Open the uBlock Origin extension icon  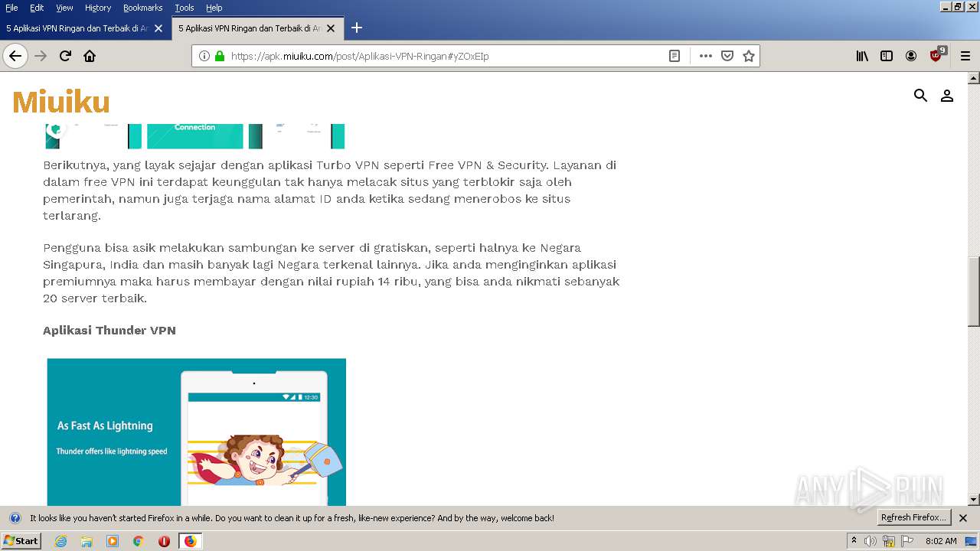937,55
